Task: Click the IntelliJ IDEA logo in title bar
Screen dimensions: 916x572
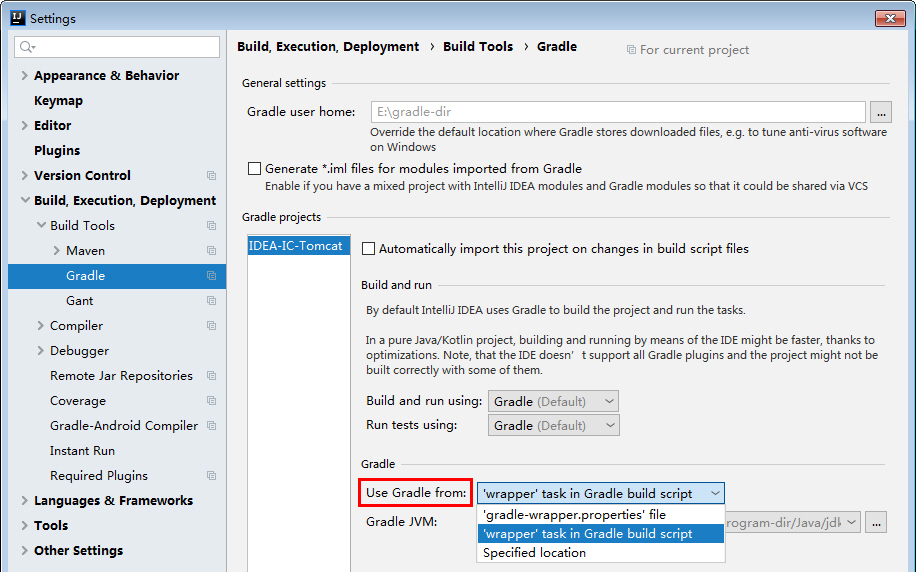Action: tap(18, 18)
